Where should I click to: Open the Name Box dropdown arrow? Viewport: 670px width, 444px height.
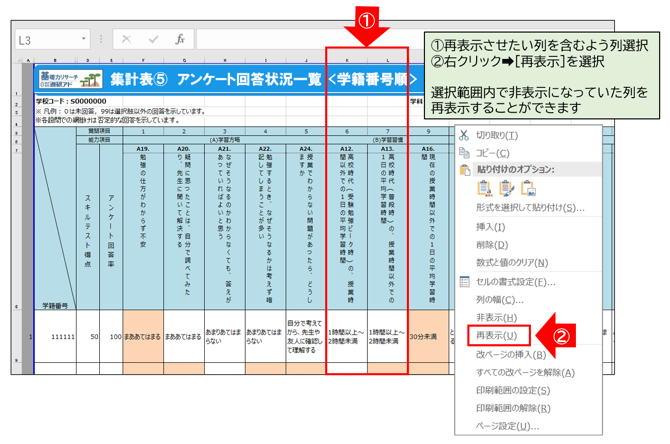[x=84, y=39]
